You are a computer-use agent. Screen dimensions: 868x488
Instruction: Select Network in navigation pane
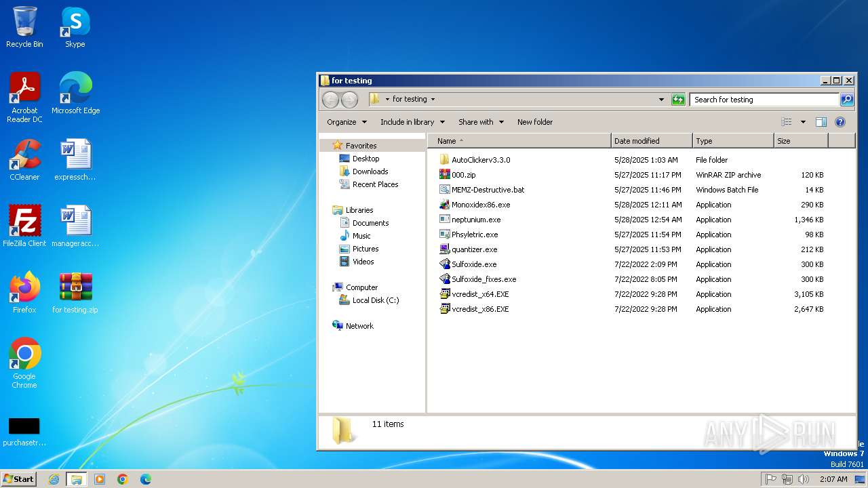coord(353,326)
